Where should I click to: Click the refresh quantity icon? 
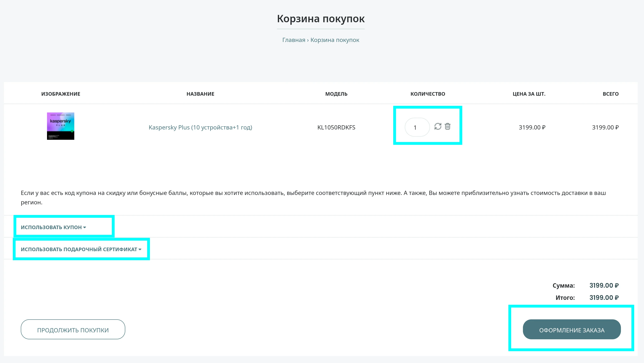coord(438,127)
